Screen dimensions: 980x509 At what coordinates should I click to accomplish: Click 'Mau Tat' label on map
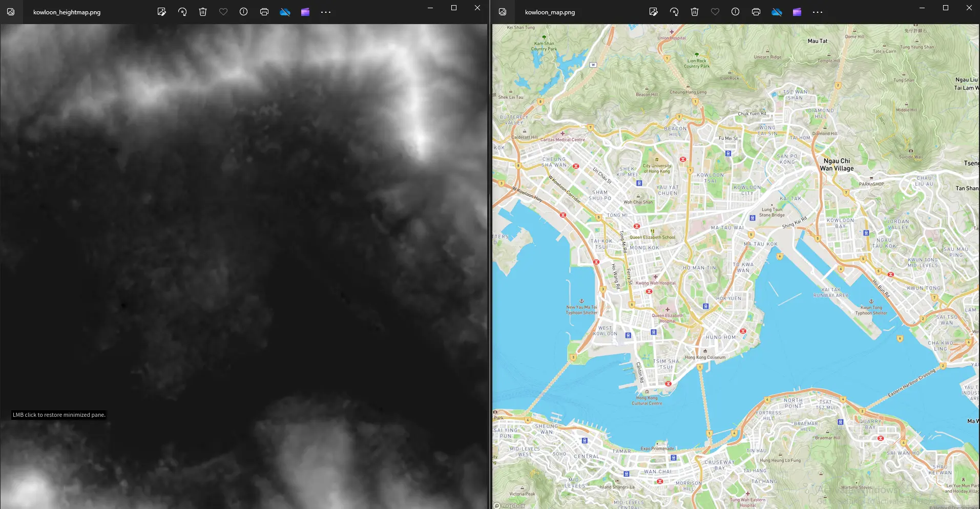pyautogui.click(x=818, y=41)
